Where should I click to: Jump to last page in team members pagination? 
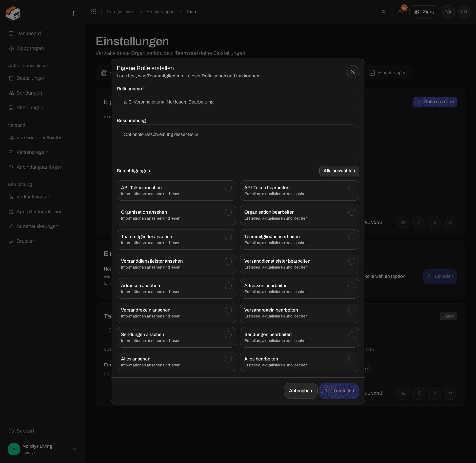[450, 393]
